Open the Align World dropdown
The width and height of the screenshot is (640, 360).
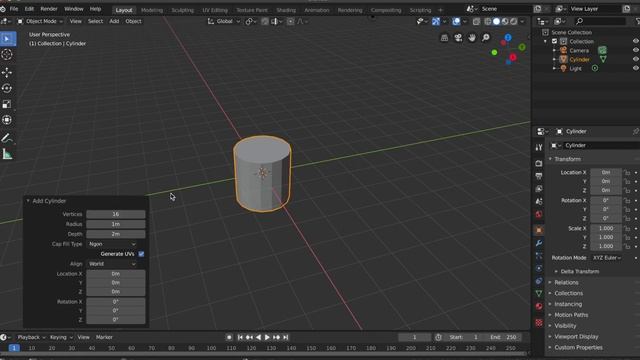click(112, 264)
